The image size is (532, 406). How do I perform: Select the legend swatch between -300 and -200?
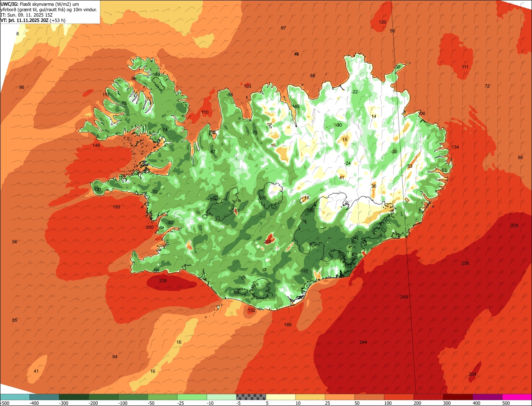[x=74, y=397]
